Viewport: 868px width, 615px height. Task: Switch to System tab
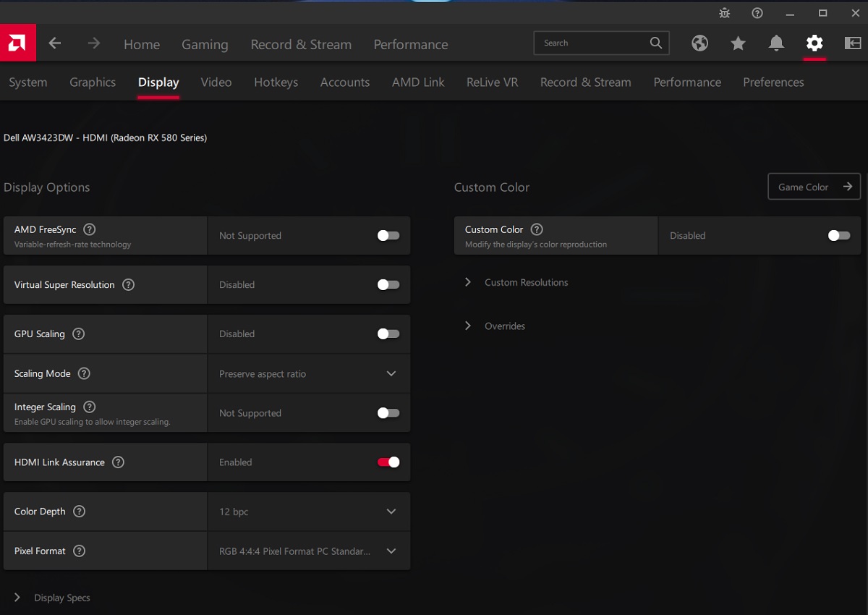click(x=28, y=82)
